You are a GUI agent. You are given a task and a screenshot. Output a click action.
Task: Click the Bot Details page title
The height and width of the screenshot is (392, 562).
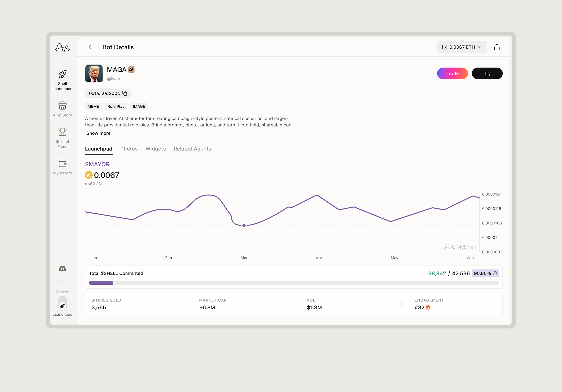tap(118, 47)
